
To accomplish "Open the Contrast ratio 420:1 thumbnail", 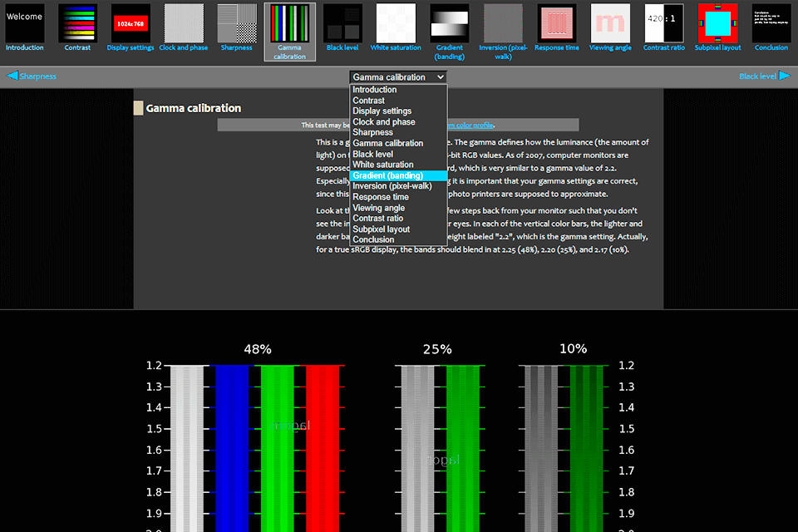I will pyautogui.click(x=664, y=23).
